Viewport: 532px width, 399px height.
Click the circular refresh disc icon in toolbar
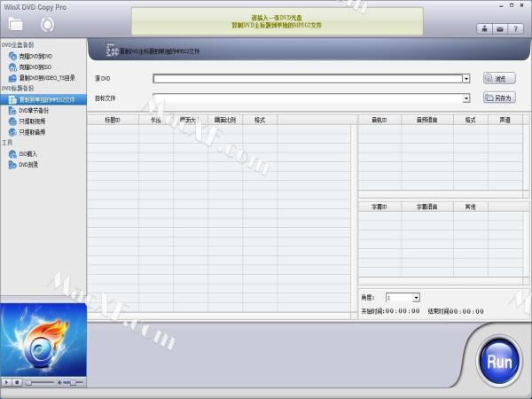[47, 25]
